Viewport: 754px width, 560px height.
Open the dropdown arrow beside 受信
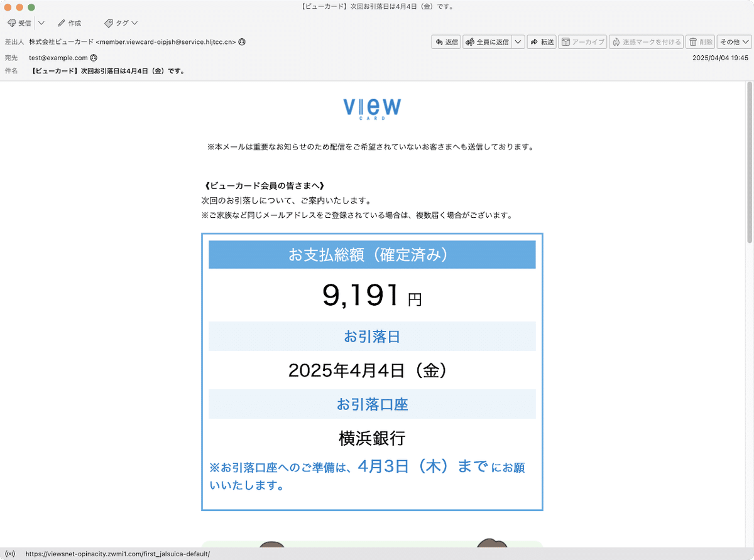(41, 23)
